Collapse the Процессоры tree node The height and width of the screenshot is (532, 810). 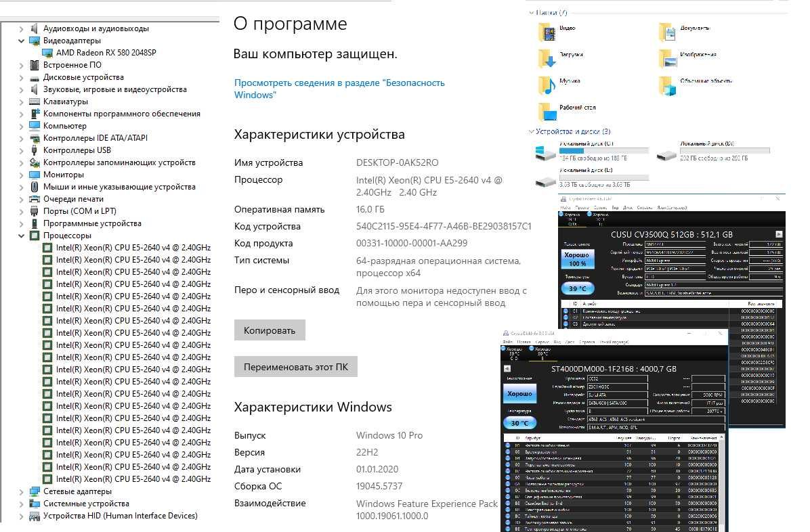pos(21,236)
